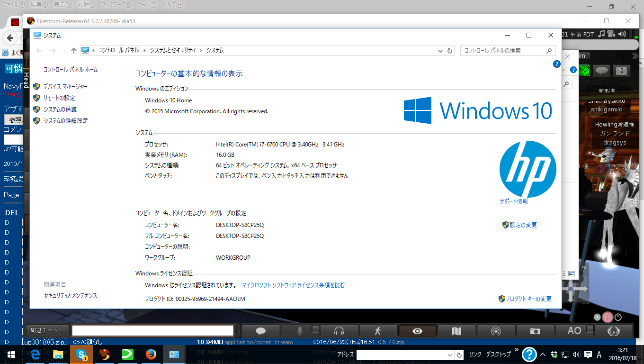Open Skype from the taskbar
The image size is (644, 364).
[x=81, y=354]
